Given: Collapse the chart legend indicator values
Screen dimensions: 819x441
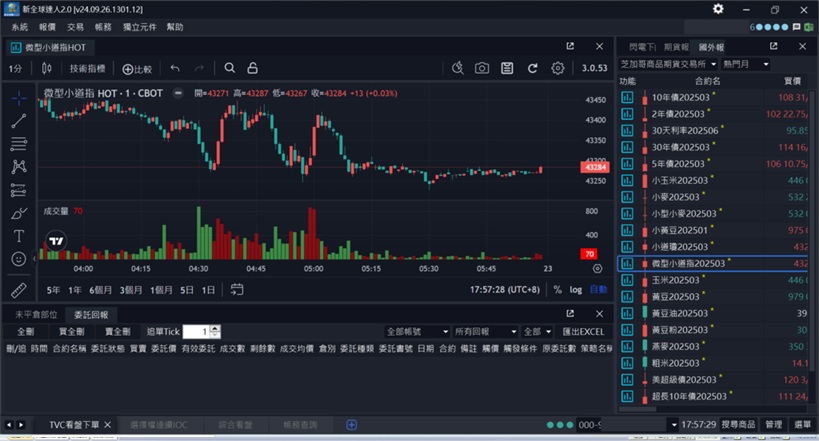Looking at the screenshot, I should coord(178,93).
